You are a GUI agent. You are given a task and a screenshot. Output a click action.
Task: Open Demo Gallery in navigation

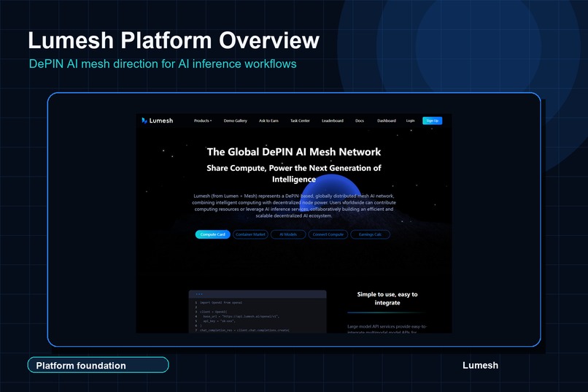(236, 120)
